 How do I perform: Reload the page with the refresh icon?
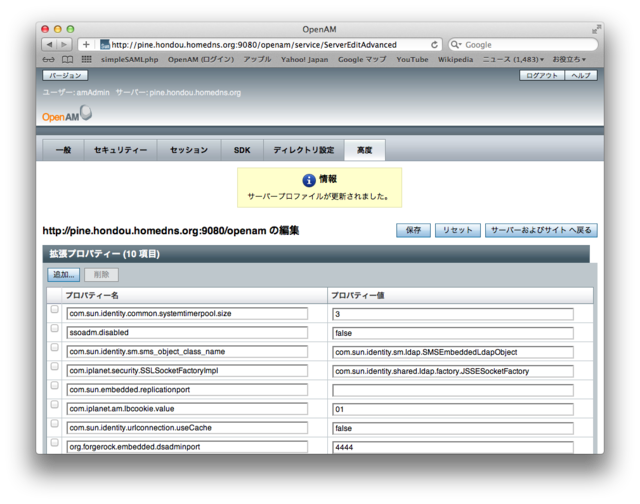coord(434,45)
